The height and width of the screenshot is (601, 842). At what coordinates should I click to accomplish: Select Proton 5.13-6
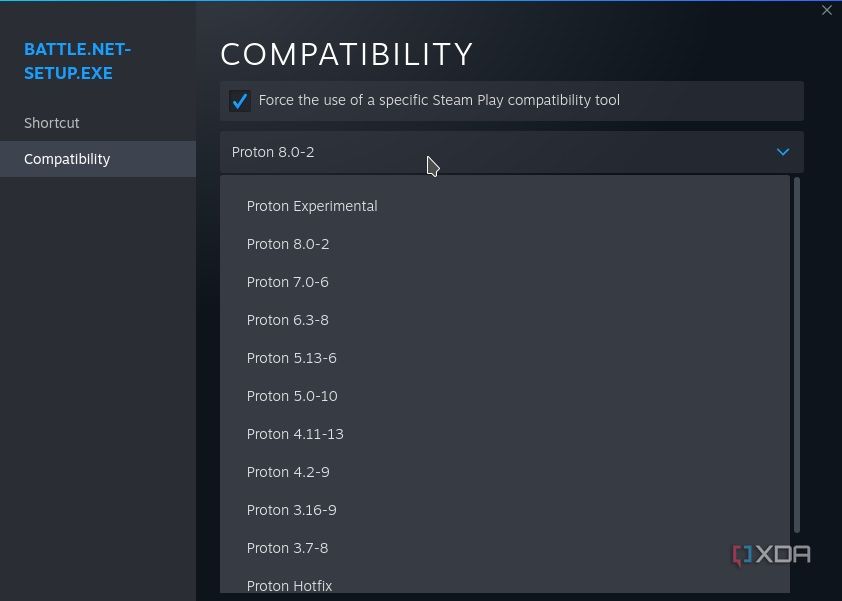point(292,358)
